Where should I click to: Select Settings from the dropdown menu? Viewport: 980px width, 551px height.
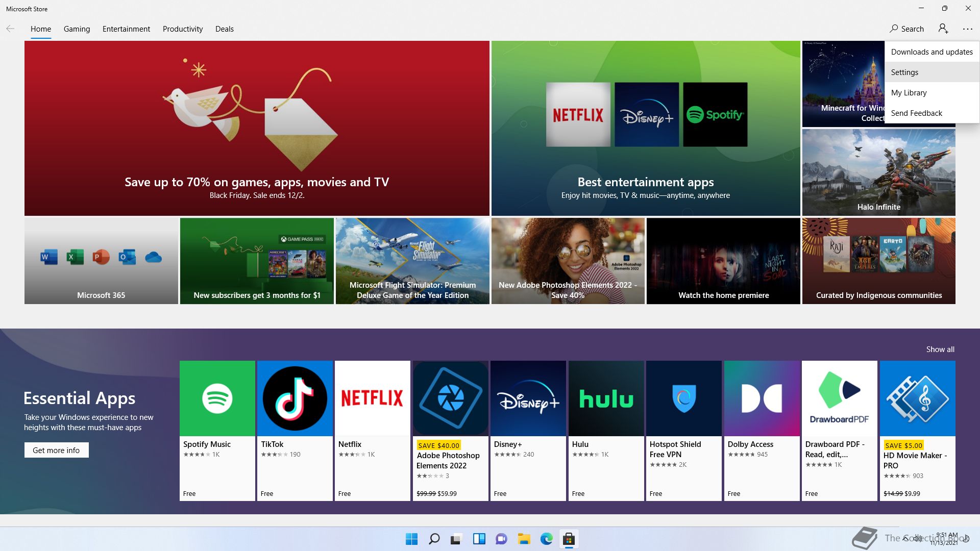pyautogui.click(x=932, y=72)
